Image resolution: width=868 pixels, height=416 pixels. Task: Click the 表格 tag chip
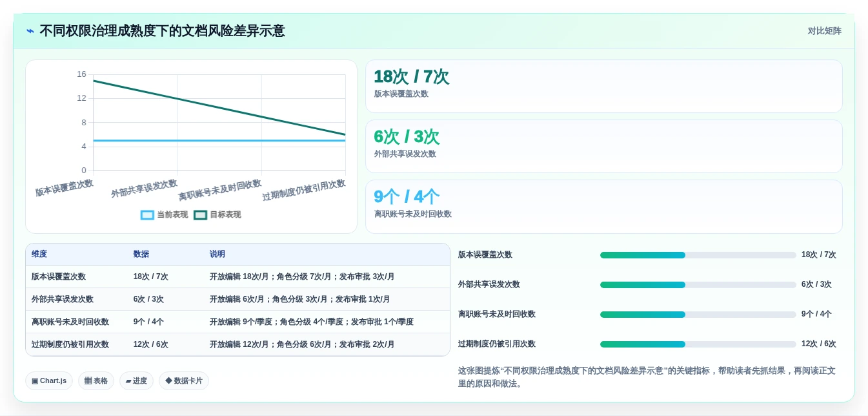pyautogui.click(x=96, y=380)
